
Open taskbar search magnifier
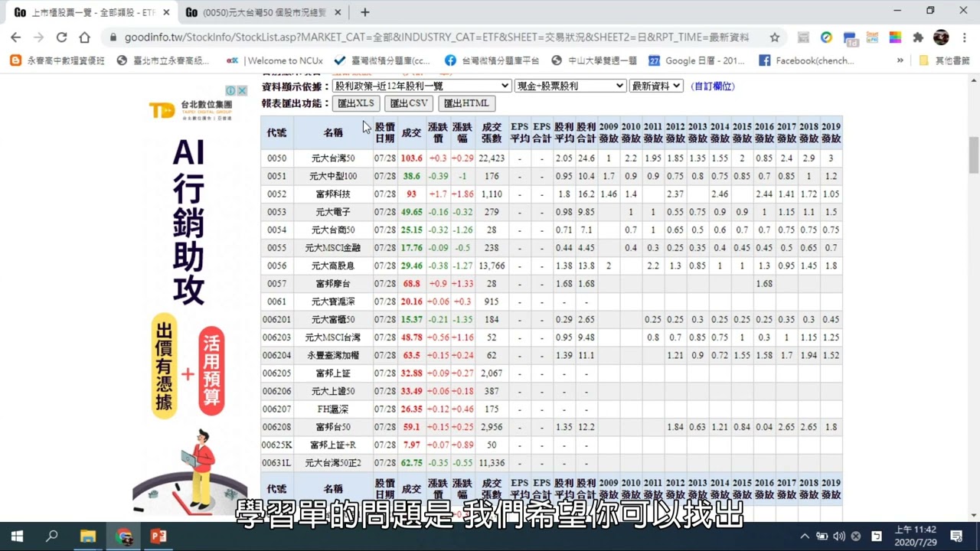click(52, 536)
